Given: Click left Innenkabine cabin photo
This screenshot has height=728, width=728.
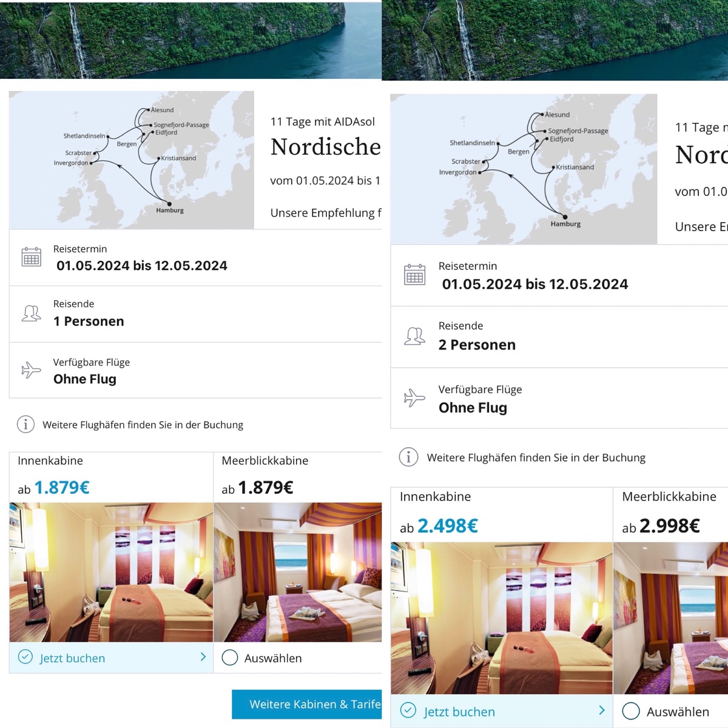Looking at the screenshot, I should (111, 572).
